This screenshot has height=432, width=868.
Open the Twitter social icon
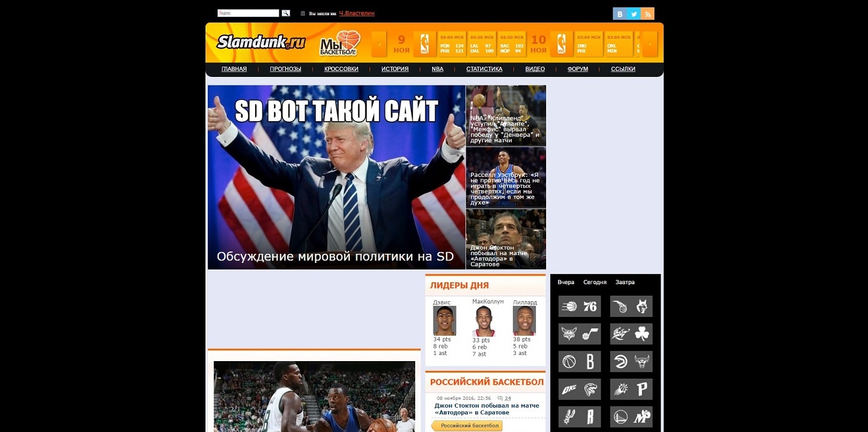click(633, 14)
